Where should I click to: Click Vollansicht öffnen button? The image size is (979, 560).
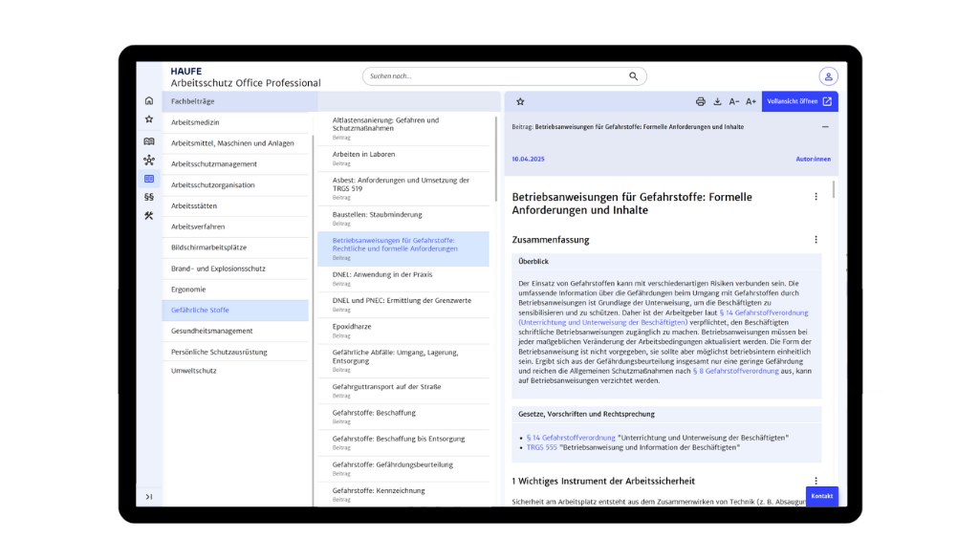[799, 101]
